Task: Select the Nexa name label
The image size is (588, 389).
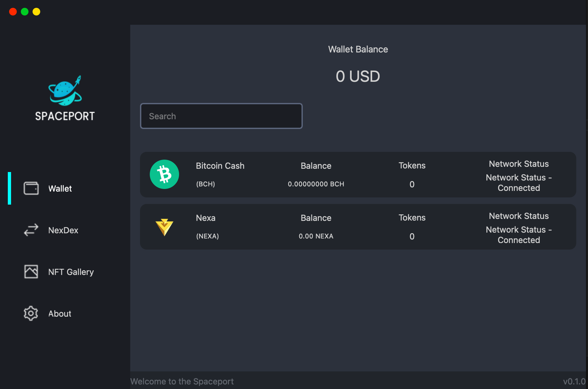Action: tap(206, 218)
